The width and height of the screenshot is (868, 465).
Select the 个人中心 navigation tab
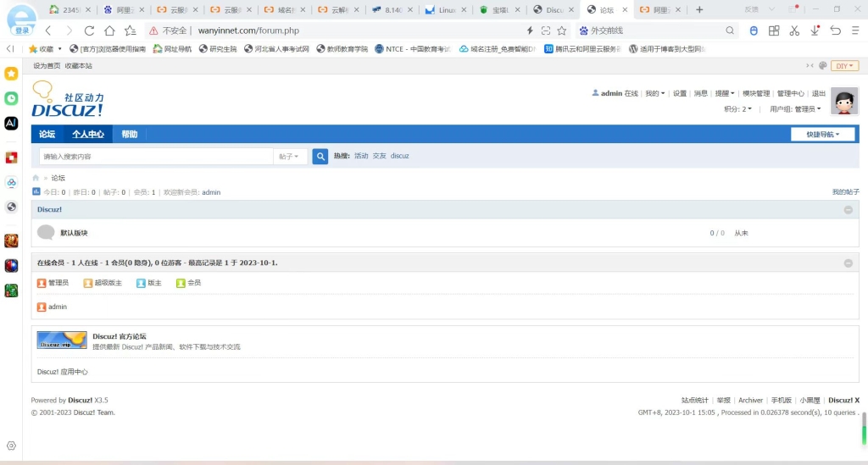coord(88,135)
